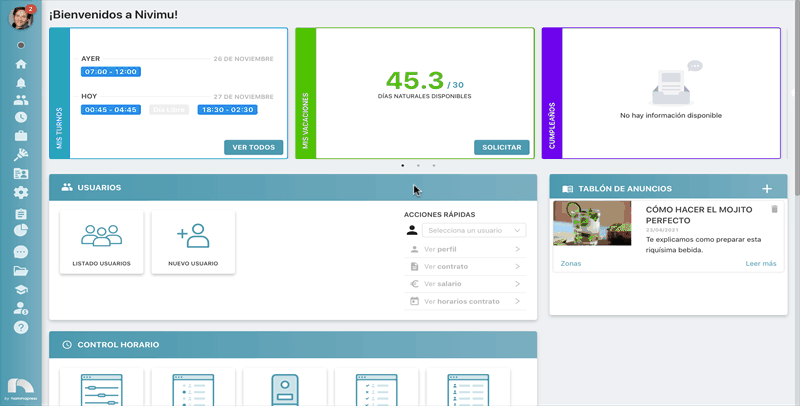Go to first carousel page dot

(x=403, y=166)
